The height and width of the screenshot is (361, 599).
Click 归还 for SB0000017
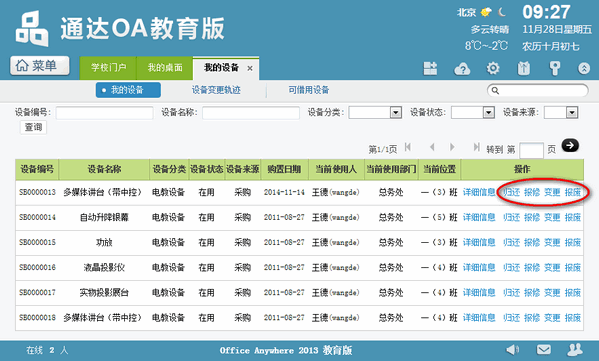click(512, 293)
